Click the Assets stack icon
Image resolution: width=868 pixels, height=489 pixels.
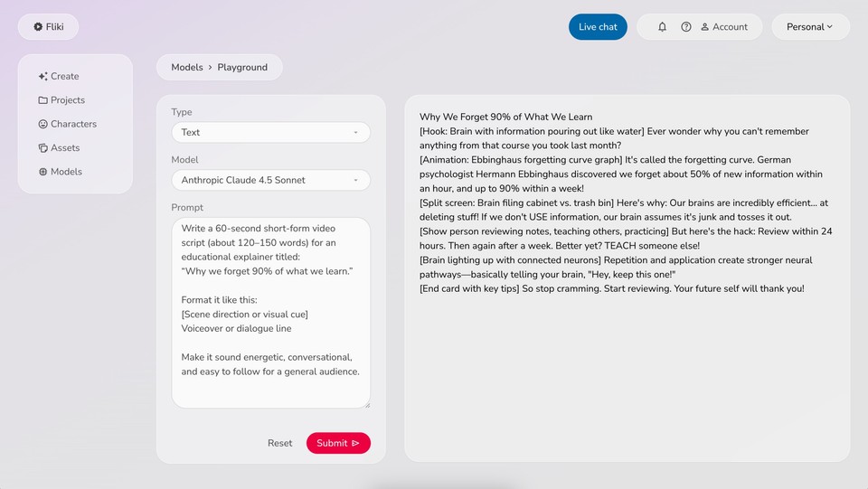pos(42,148)
